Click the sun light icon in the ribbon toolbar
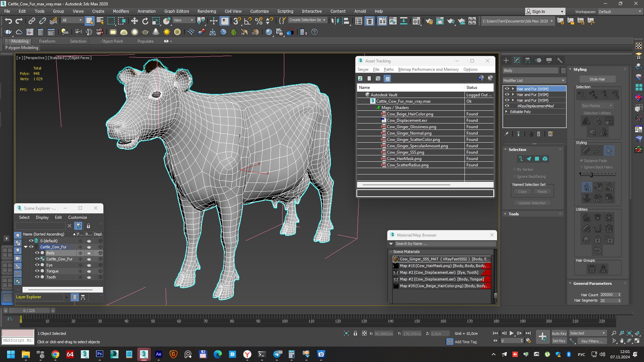 coord(166,32)
